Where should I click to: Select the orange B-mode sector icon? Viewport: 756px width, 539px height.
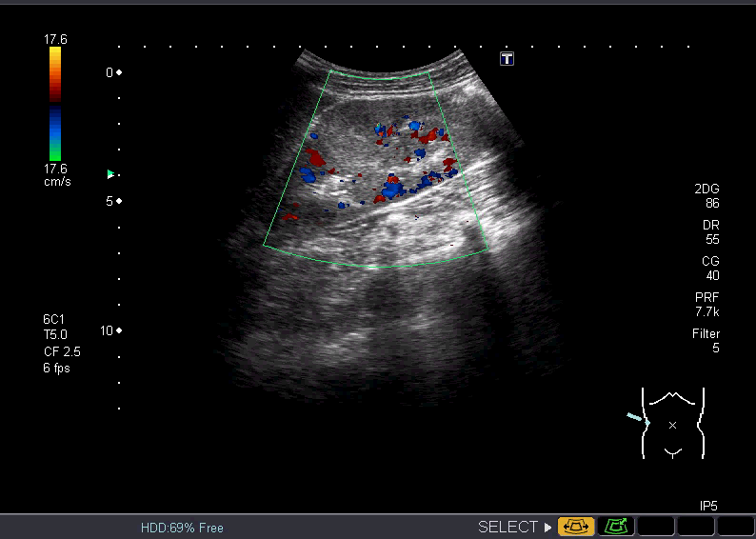pos(576,527)
